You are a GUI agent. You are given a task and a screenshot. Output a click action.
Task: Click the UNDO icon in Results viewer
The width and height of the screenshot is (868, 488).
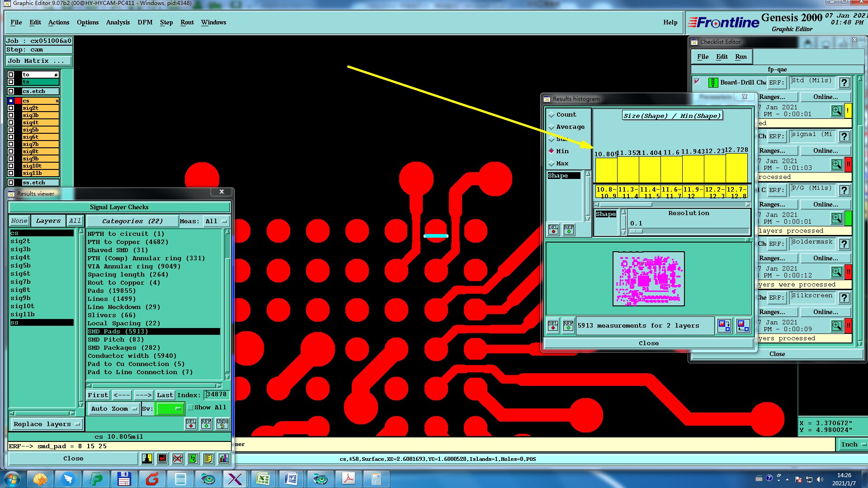click(x=222, y=424)
